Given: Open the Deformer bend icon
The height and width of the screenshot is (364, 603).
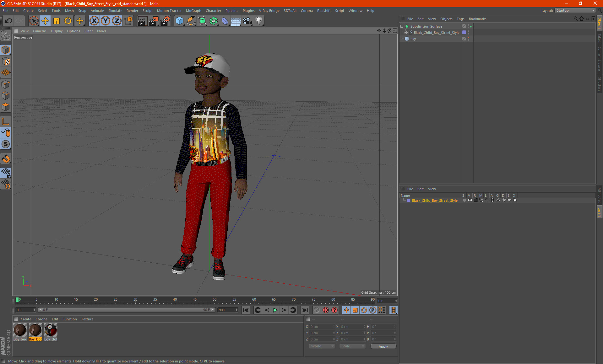Looking at the screenshot, I should pos(225,21).
